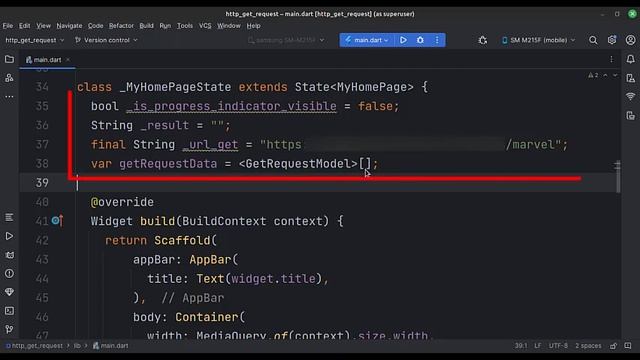Open the Run tool window in left sidebar

(x=9, y=236)
